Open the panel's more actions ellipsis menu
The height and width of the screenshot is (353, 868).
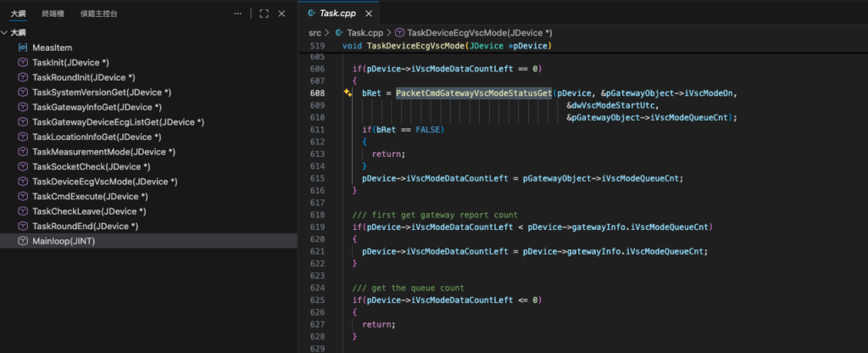(x=237, y=14)
